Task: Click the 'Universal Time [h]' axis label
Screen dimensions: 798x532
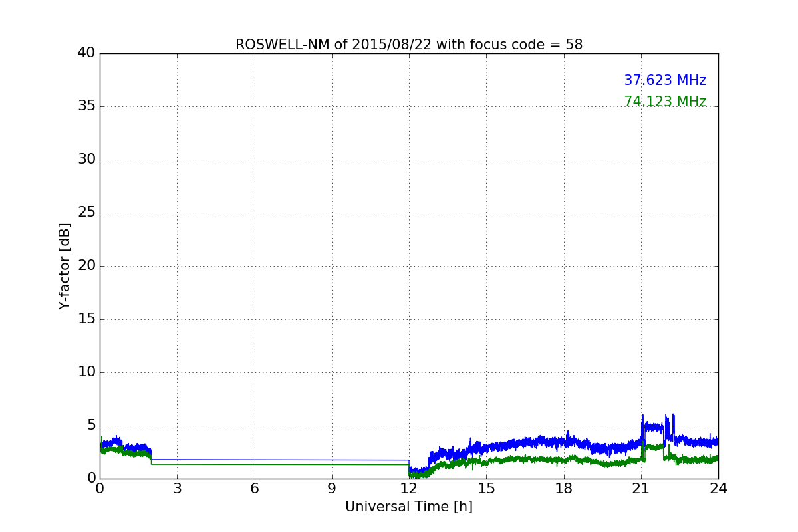Action: coord(409,507)
